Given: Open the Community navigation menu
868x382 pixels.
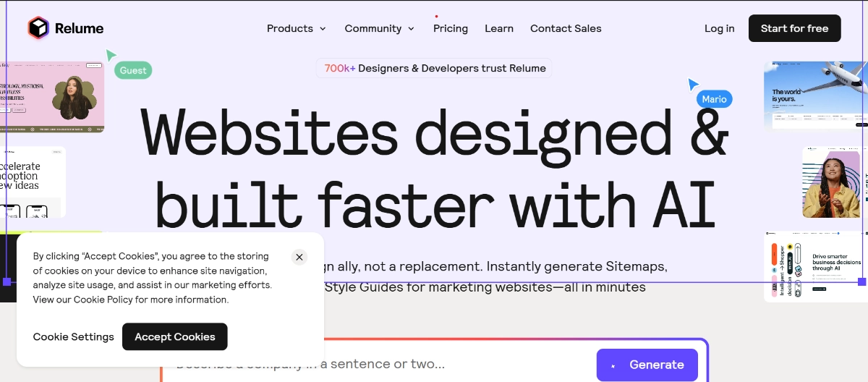Looking at the screenshot, I should (380, 28).
